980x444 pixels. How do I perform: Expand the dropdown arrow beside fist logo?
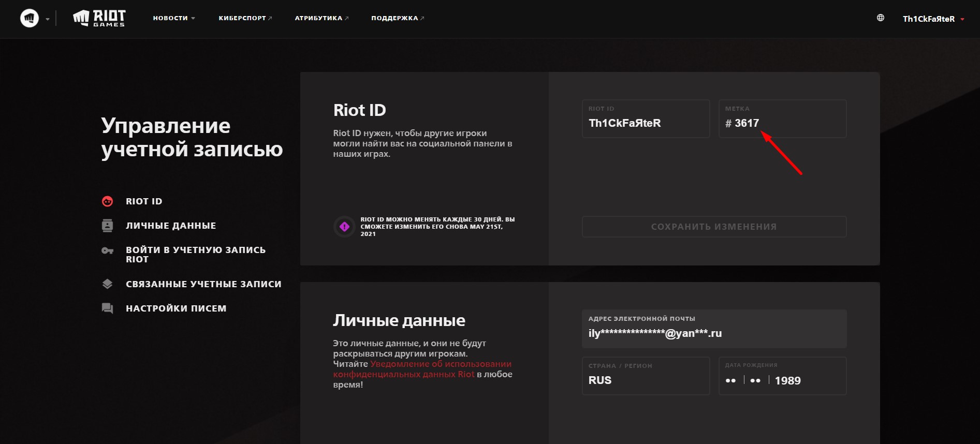click(48, 19)
